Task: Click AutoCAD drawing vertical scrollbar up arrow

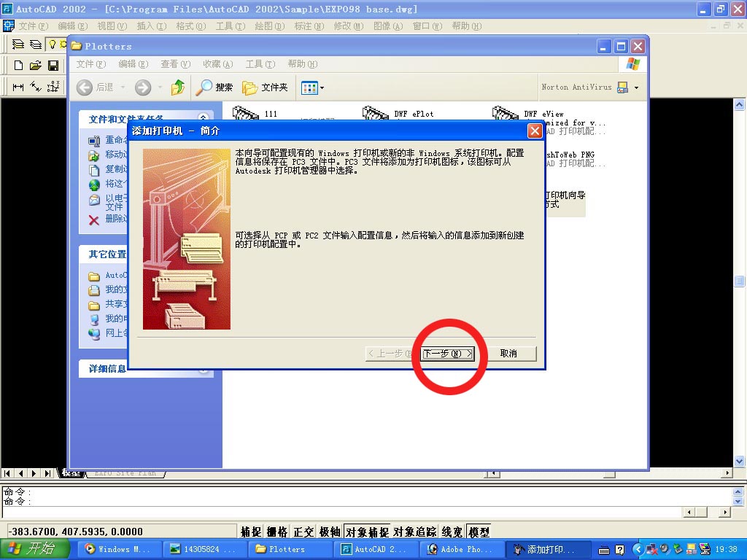Action: coord(740,104)
